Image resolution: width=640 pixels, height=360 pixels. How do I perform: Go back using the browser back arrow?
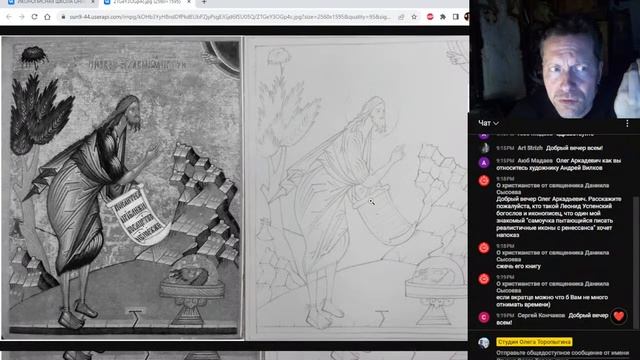click(x=9, y=17)
